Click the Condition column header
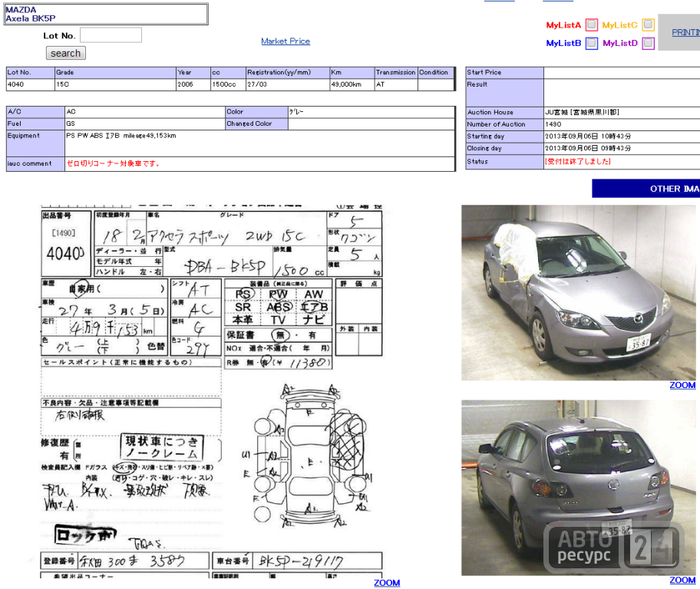The image size is (700, 589). 436,72
